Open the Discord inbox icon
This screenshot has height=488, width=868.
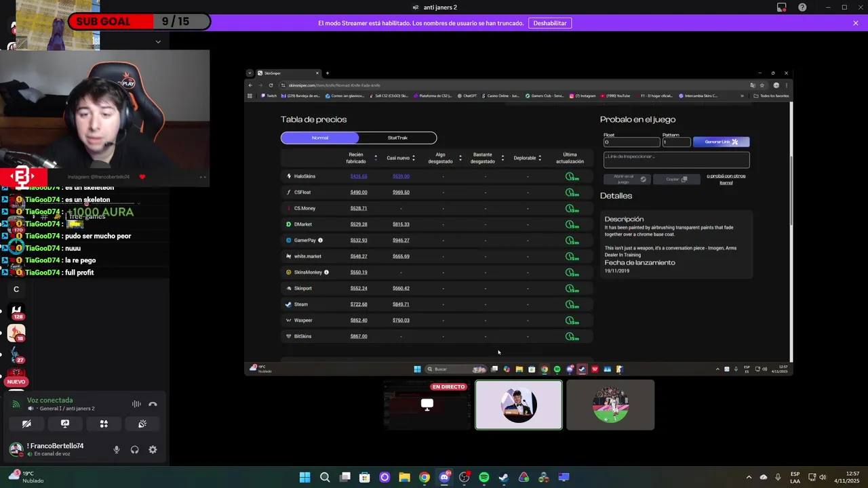click(782, 7)
